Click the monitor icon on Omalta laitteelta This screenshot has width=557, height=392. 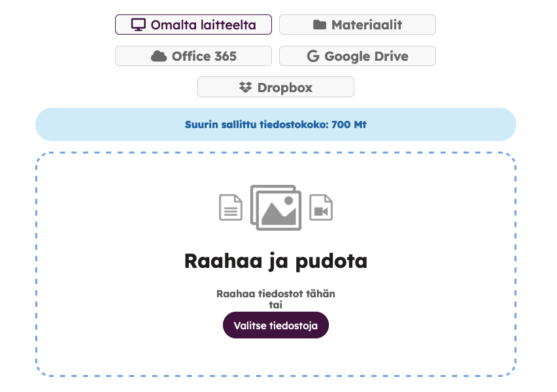tap(138, 25)
